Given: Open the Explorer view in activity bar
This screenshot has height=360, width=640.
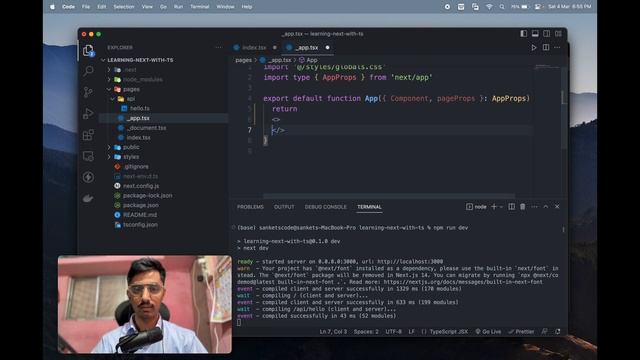Looking at the screenshot, I should pyautogui.click(x=88, y=51).
